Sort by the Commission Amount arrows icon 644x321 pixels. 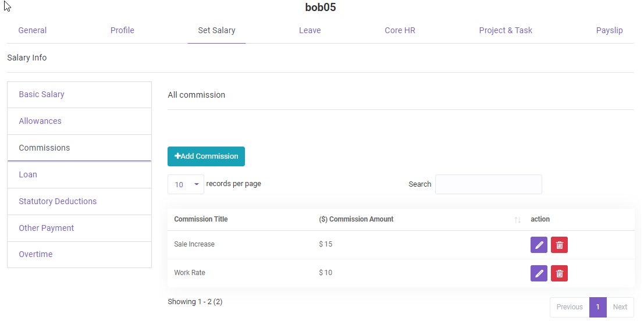pos(517,220)
